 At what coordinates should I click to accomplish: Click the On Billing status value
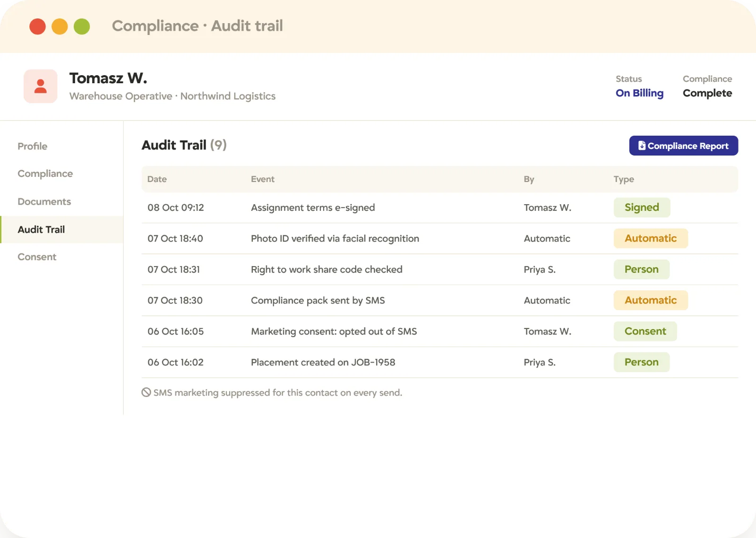[639, 93]
